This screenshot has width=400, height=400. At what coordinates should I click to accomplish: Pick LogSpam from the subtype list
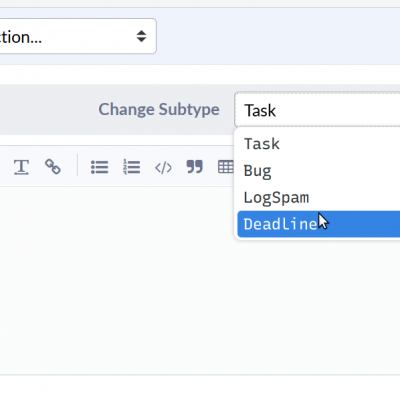(x=319, y=197)
